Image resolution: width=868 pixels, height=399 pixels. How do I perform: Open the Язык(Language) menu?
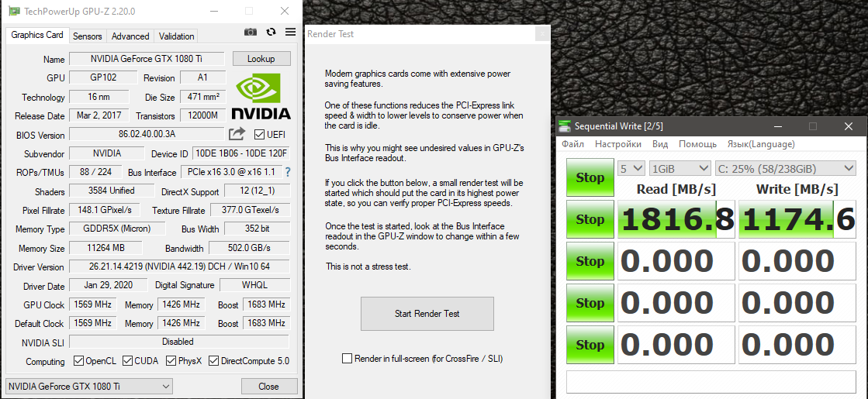pyautogui.click(x=761, y=144)
